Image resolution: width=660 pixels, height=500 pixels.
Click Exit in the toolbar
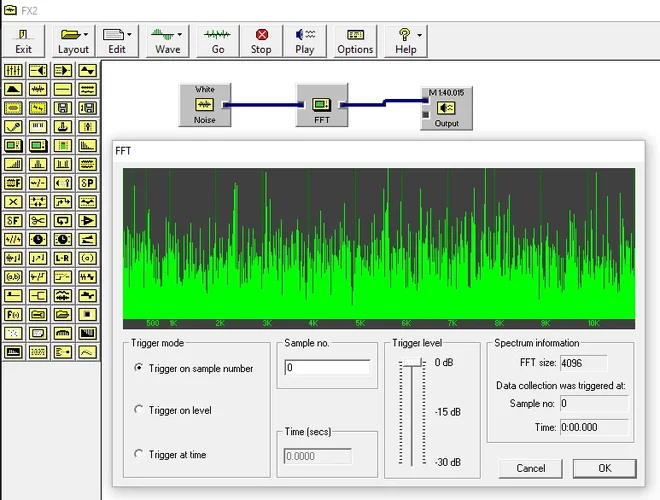pyautogui.click(x=23, y=40)
